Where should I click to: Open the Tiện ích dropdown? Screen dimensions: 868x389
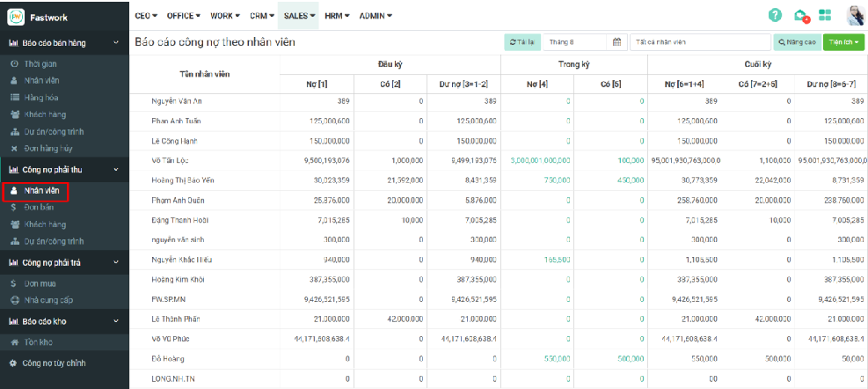click(843, 42)
